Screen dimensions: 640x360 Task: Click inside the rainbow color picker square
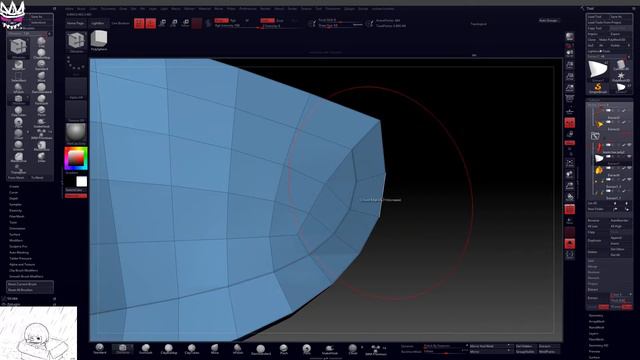(76, 158)
